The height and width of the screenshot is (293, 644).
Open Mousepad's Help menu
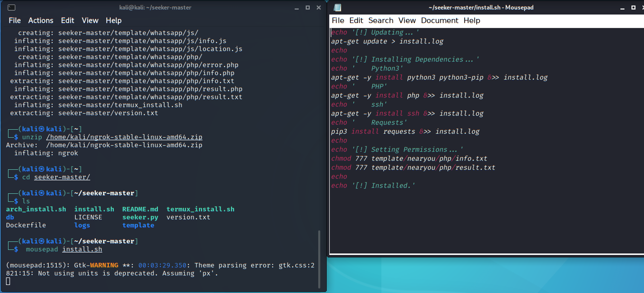[472, 21]
